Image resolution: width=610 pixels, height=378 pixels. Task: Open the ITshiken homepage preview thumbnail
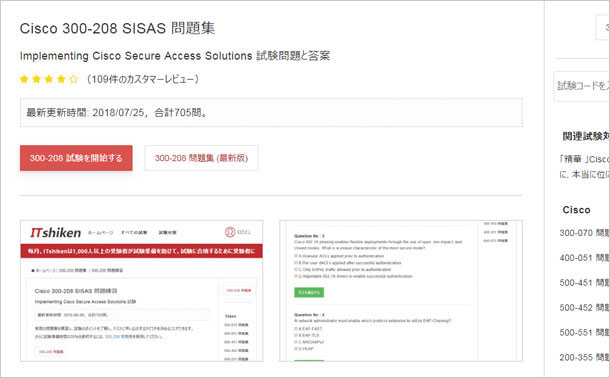click(x=142, y=291)
